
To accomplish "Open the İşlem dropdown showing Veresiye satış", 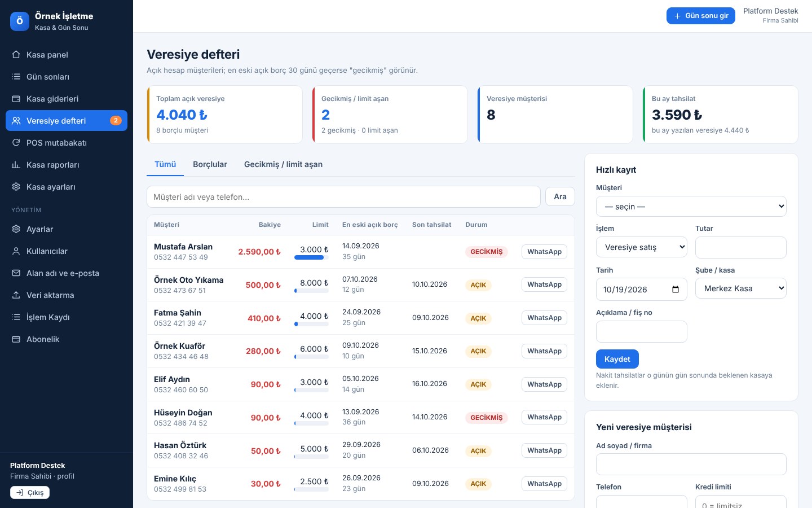I will (641, 247).
